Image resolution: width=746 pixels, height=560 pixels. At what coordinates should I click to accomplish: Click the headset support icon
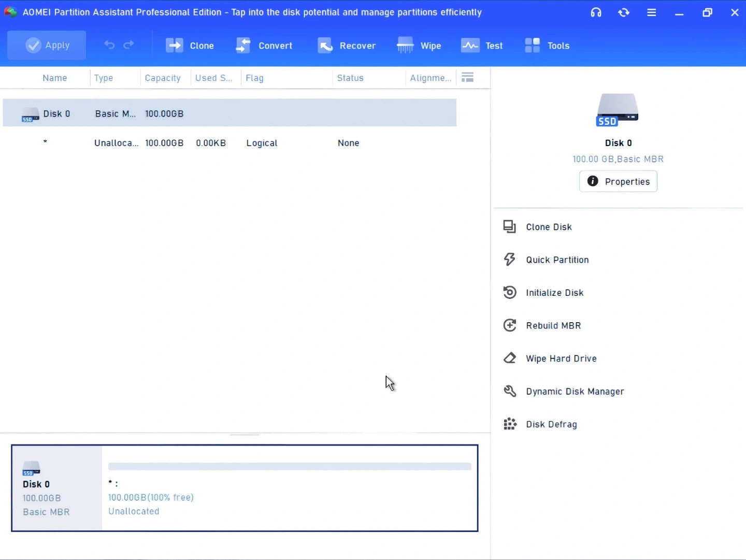[x=596, y=12]
